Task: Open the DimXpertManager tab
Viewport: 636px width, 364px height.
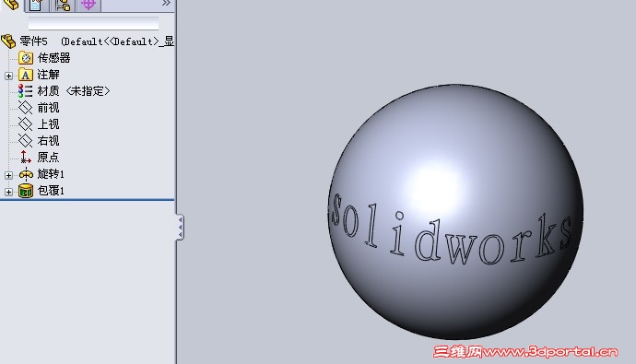Action: click(88, 5)
